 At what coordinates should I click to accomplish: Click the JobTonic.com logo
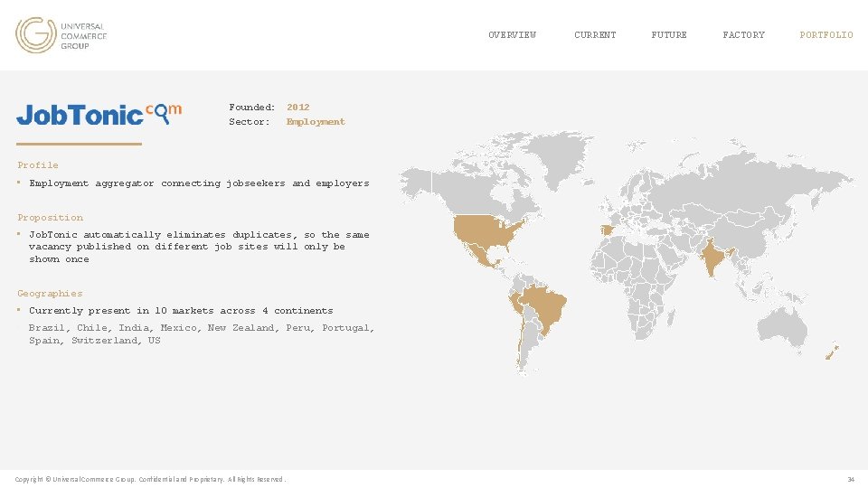click(99, 115)
